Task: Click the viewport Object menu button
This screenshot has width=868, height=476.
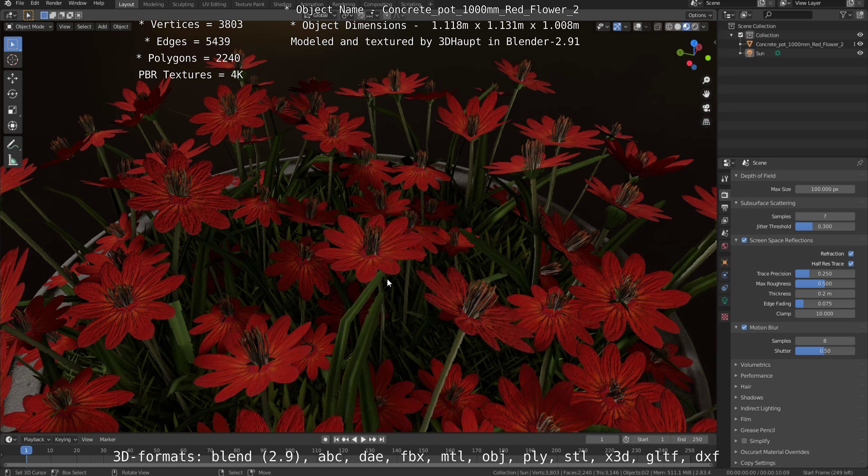Action: point(121,27)
